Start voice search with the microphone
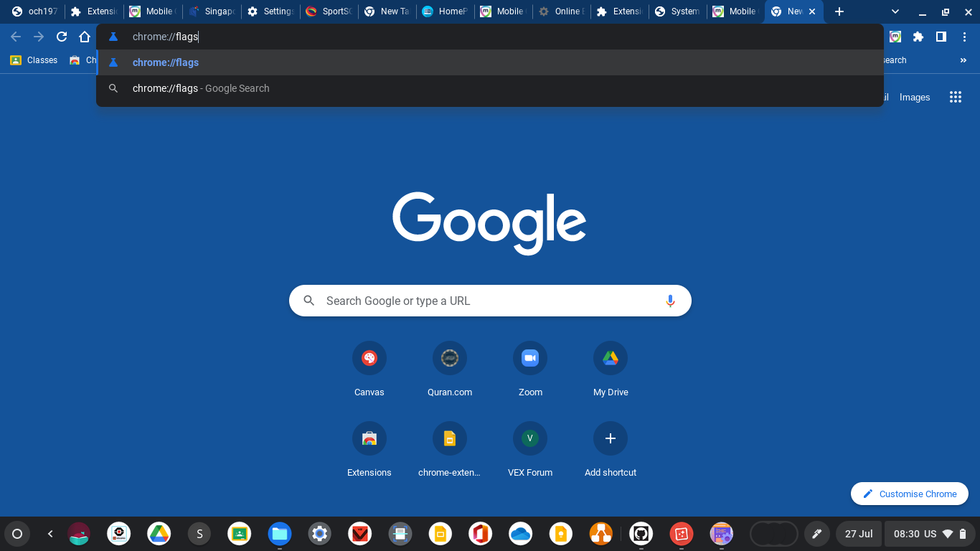This screenshot has height=551, width=980. 670,301
